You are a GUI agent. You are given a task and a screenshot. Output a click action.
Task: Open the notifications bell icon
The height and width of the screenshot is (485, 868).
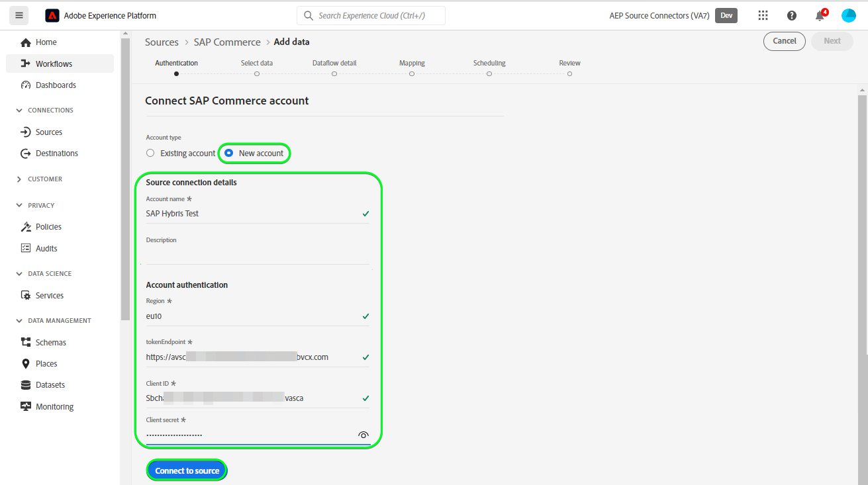(820, 16)
